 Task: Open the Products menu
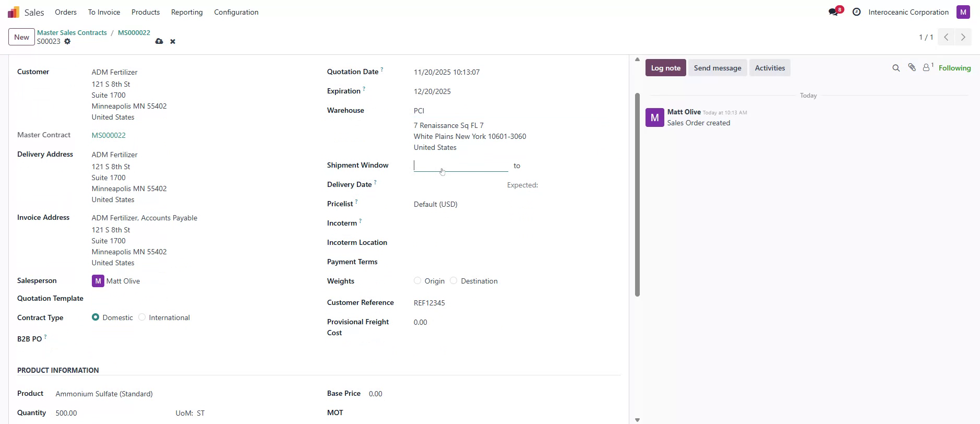146,12
